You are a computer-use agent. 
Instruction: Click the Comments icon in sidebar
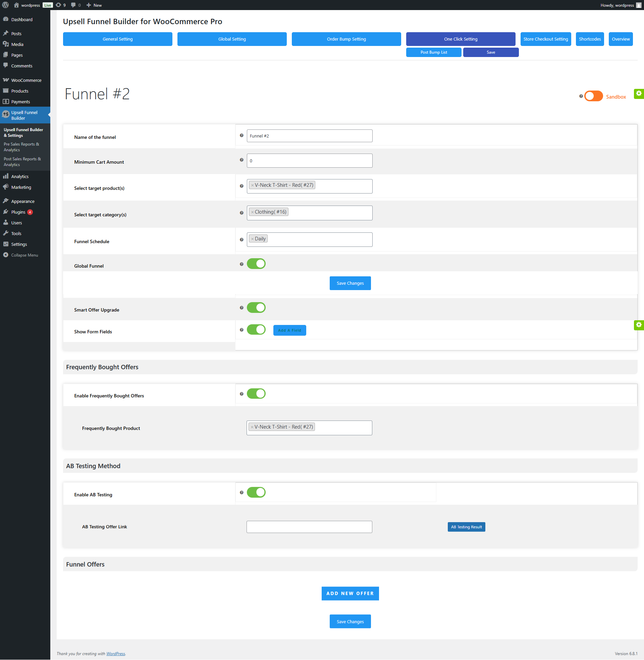pos(6,66)
